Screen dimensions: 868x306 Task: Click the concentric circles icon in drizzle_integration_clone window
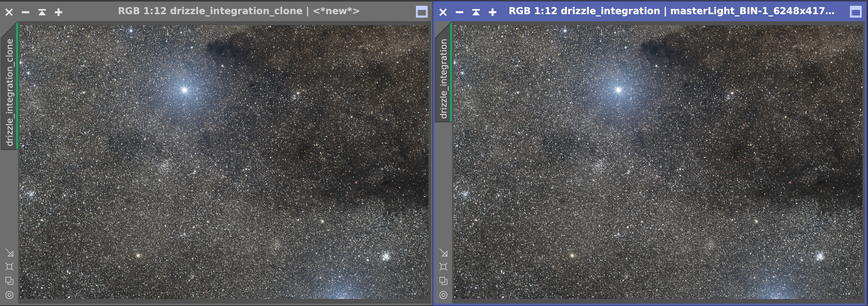pyautogui.click(x=9, y=295)
